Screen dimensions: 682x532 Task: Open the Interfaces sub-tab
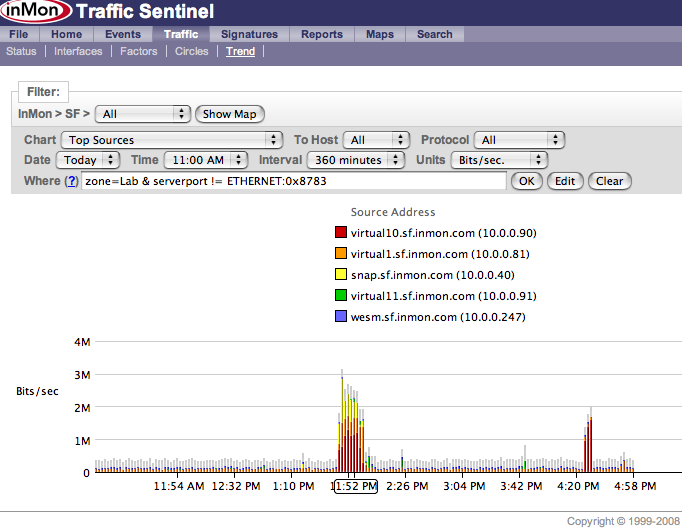click(78, 51)
